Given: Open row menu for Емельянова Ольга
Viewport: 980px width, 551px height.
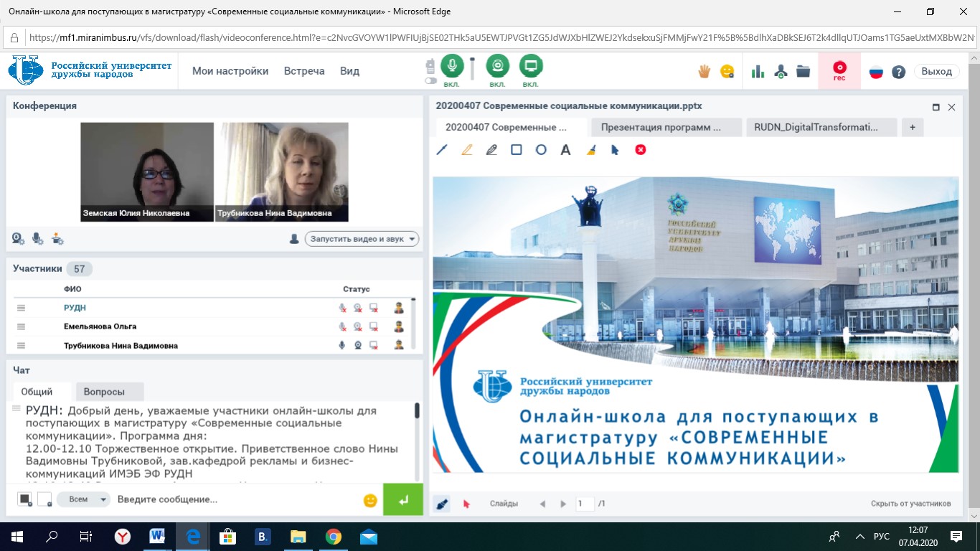Looking at the screenshot, I should (21, 326).
